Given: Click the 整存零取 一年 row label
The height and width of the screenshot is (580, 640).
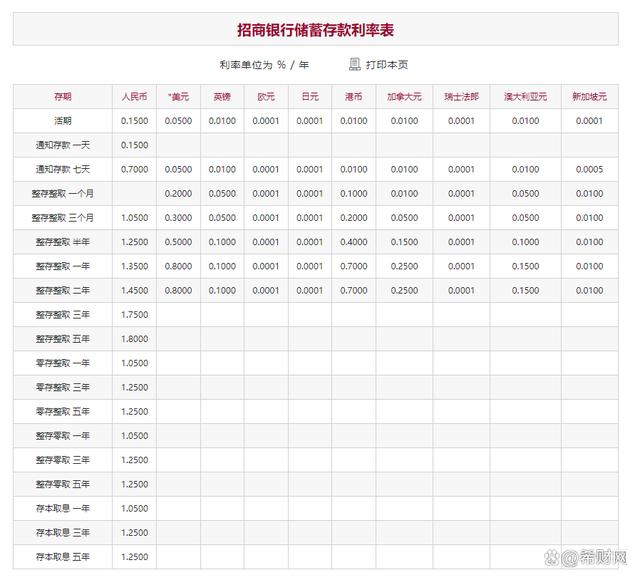Looking at the screenshot, I should tap(63, 436).
